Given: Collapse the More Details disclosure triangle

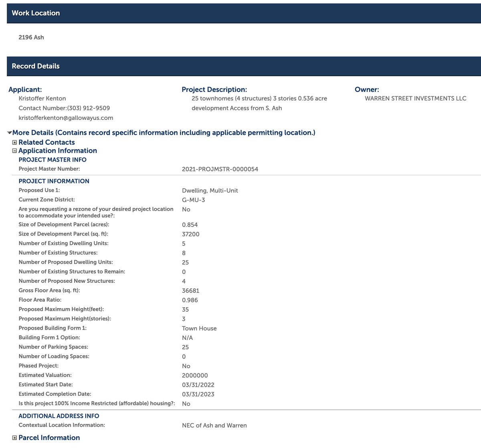Looking at the screenshot, I should [x=10, y=133].
